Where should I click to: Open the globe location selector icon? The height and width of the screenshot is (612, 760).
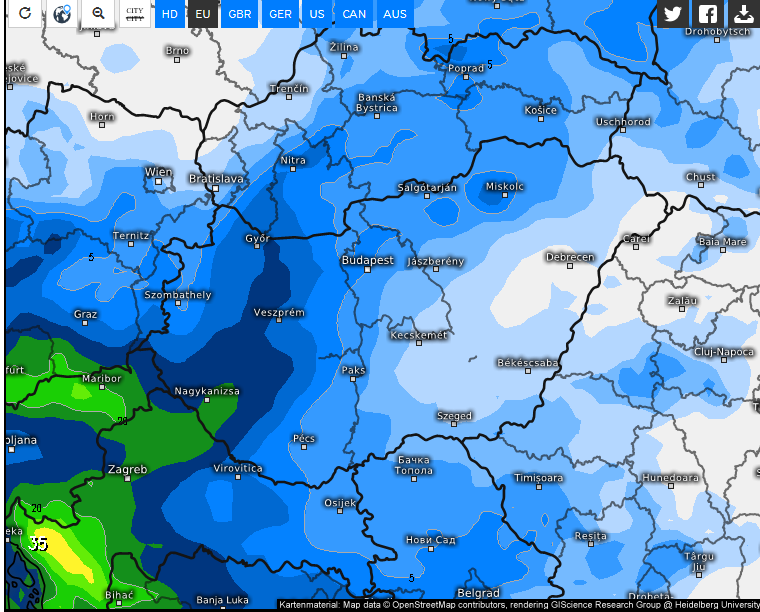pos(62,13)
